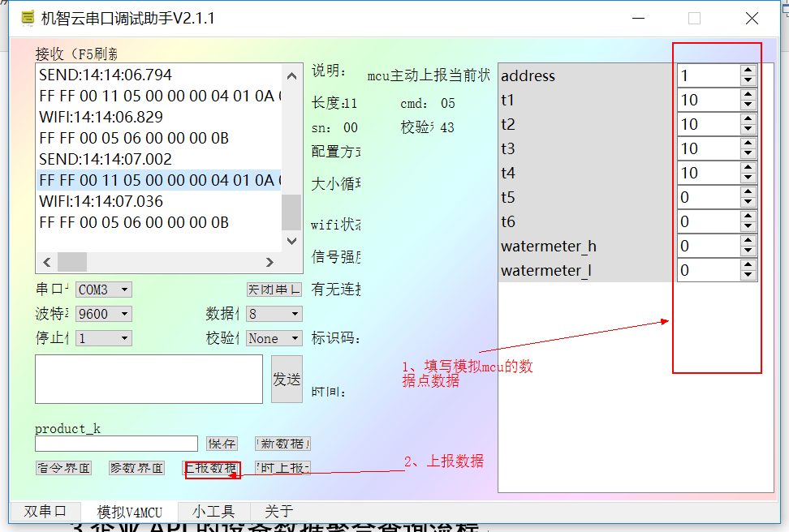The image size is (789, 532).
Task: Click the 机智云 app icon in title bar
Action: click(27, 17)
